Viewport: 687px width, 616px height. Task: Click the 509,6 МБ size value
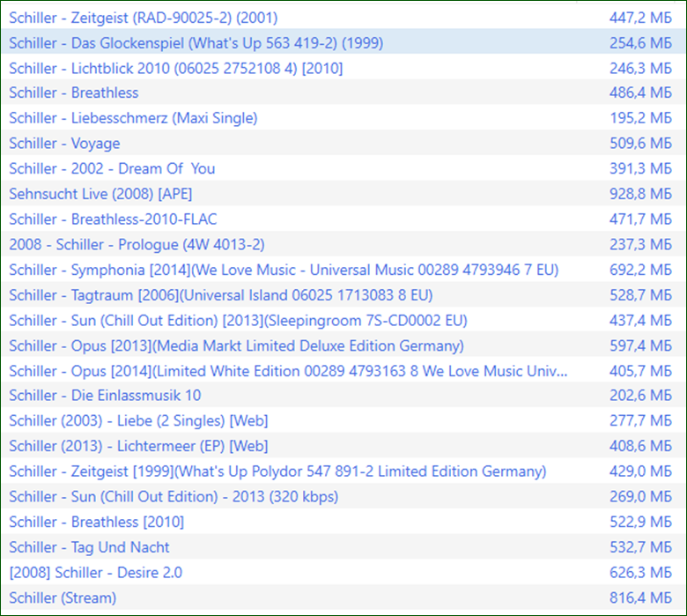[640, 144]
